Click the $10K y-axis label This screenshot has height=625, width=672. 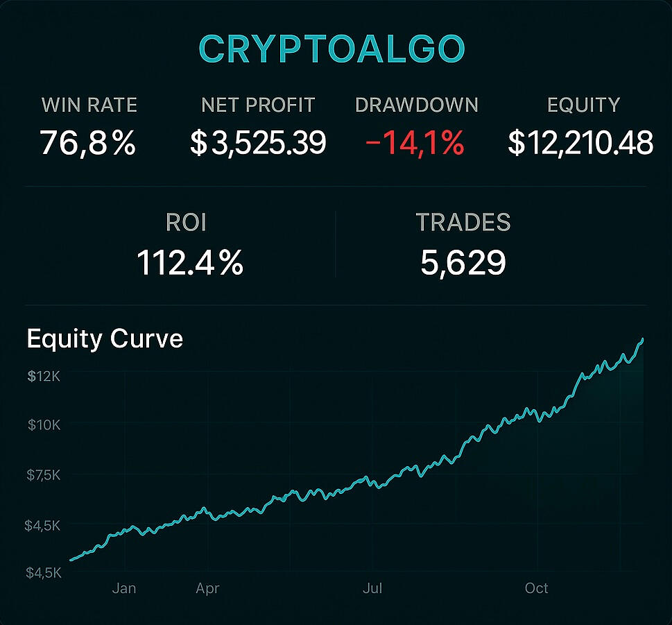tap(44, 425)
